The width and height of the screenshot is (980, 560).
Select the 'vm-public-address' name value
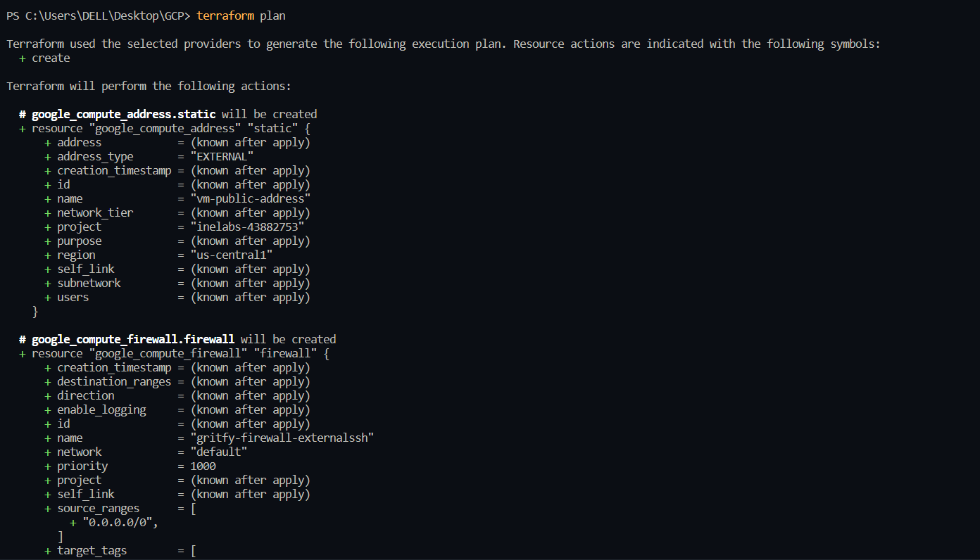pos(251,198)
